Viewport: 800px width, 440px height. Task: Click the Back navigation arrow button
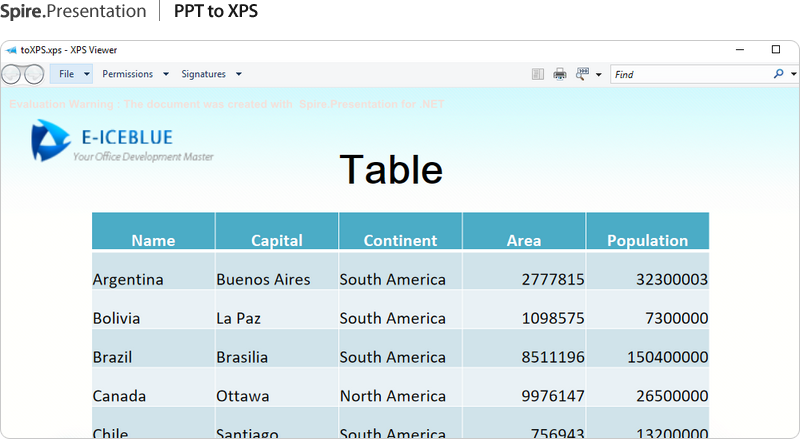click(11, 74)
